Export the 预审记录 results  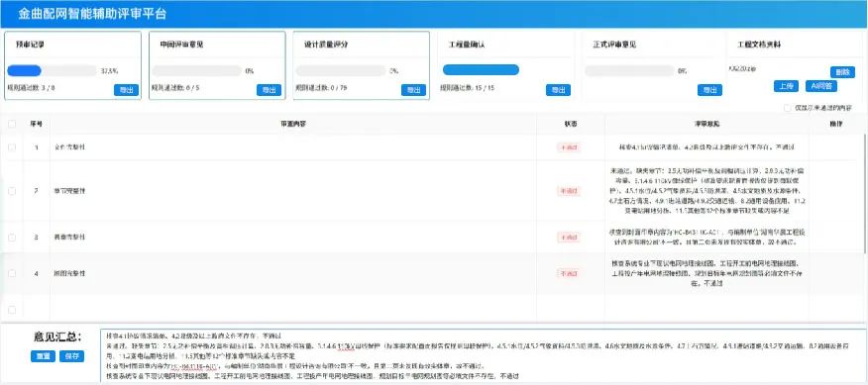(x=126, y=90)
